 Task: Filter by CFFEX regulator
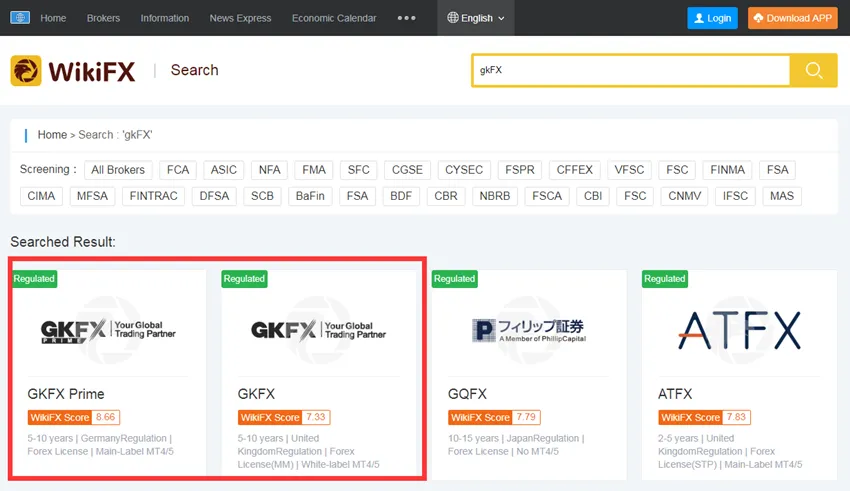[575, 170]
